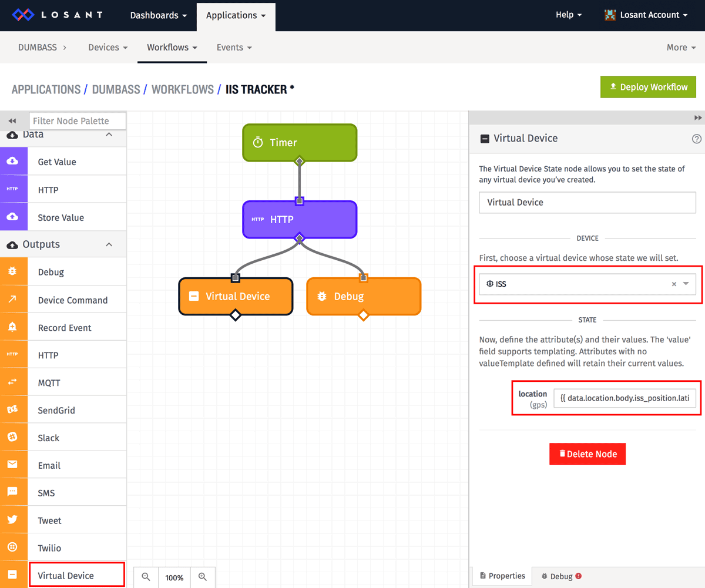Open the Dashboards dropdown menu
Screen dimensions: 705x588
159,15
